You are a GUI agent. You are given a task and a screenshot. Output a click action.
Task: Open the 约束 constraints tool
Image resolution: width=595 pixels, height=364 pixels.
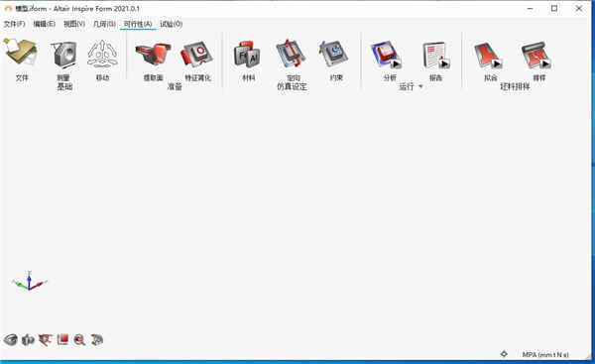point(334,55)
